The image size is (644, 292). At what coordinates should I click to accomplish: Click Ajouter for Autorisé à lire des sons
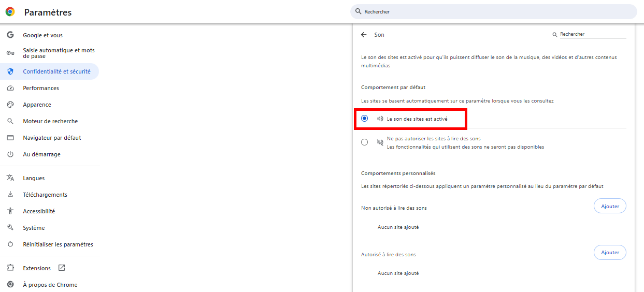[610, 253]
